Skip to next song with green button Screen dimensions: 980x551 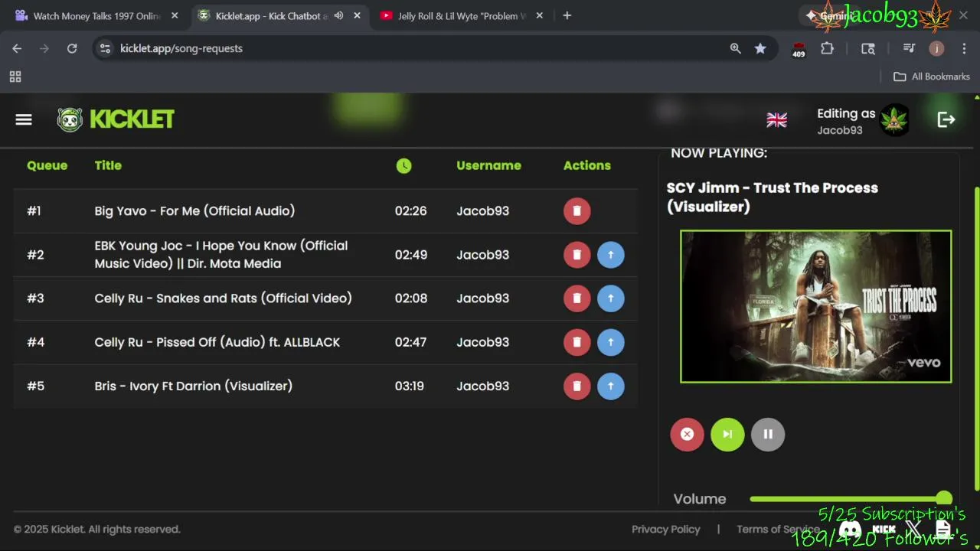click(727, 435)
